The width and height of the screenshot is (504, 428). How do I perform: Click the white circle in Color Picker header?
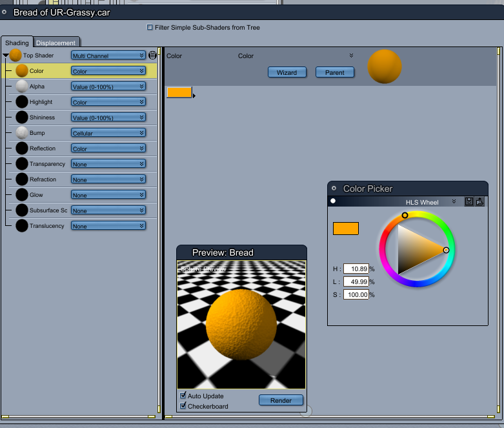click(x=333, y=201)
